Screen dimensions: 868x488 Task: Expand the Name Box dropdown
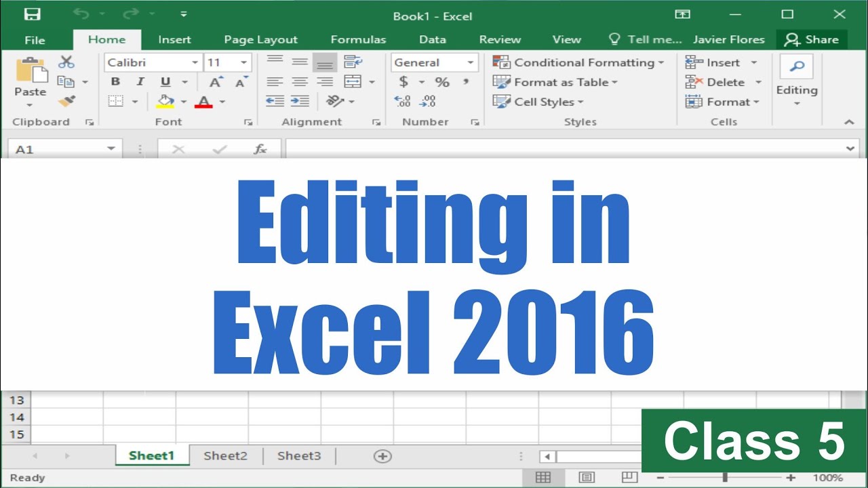[111, 149]
